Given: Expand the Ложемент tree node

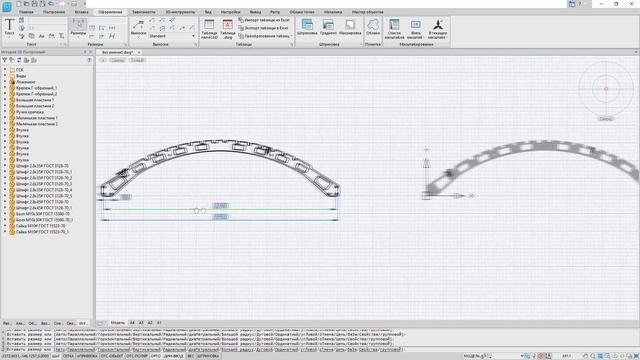Looking at the screenshot, I should (5, 82).
